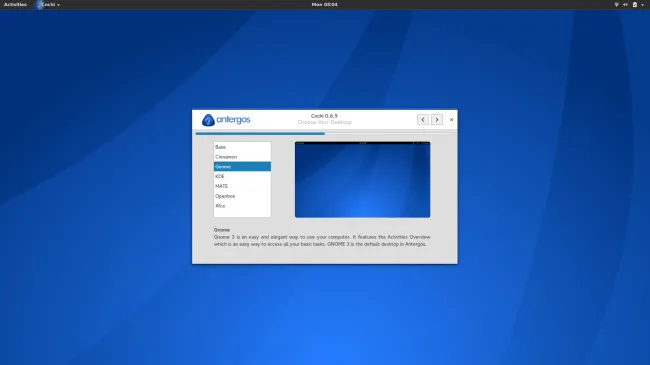Click the battery icon in the top bar
Image resolution: width=650 pixels, height=365 pixels.
(x=635, y=5)
